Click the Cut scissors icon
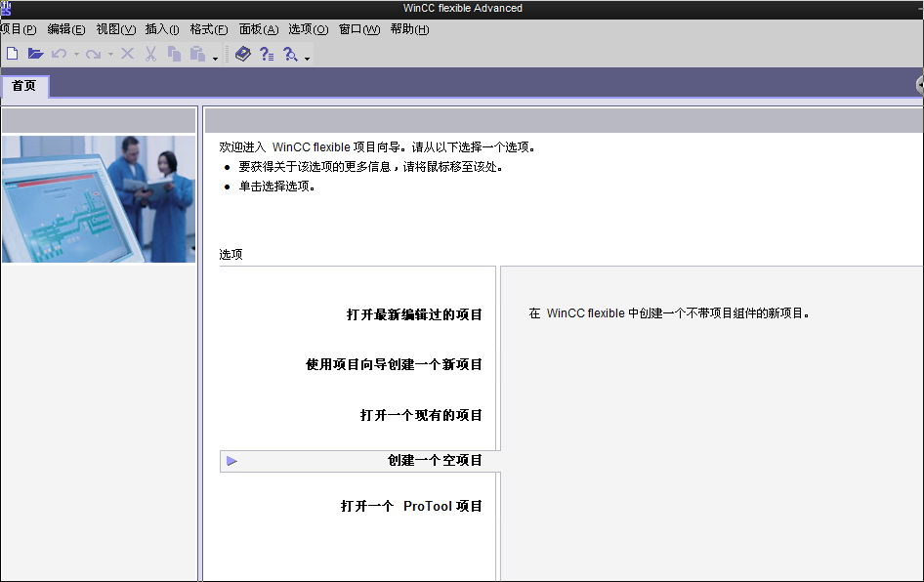This screenshot has height=582, width=924. pos(150,55)
